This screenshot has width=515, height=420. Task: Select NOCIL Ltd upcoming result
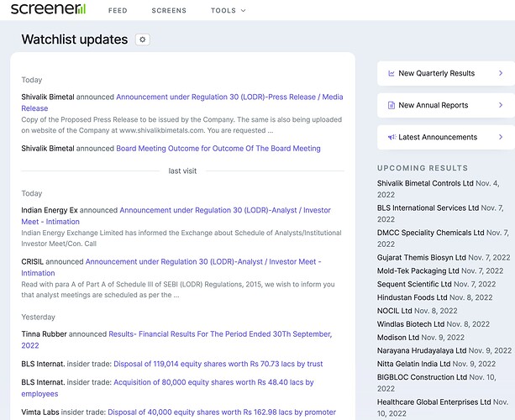click(394, 311)
